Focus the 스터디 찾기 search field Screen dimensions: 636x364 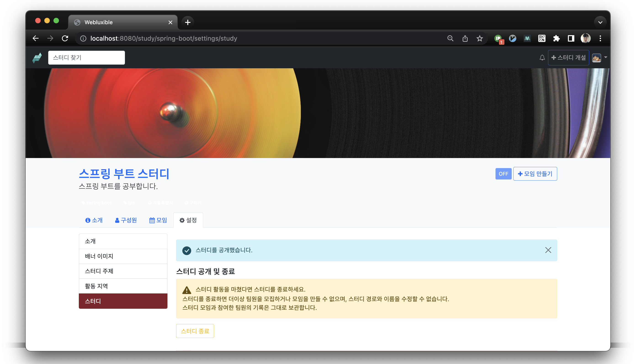coord(86,58)
